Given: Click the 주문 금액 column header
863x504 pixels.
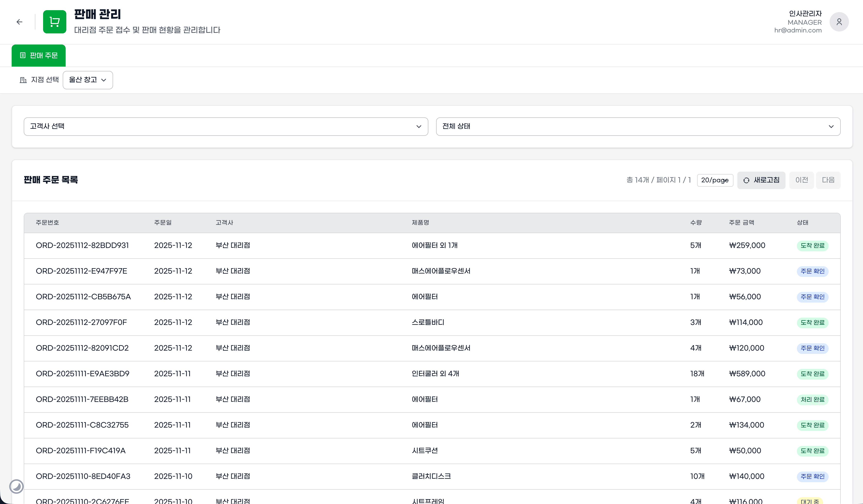Looking at the screenshot, I should tap(741, 222).
